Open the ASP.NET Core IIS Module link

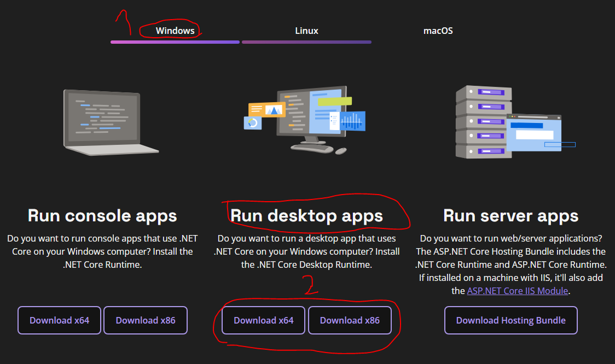tap(518, 291)
